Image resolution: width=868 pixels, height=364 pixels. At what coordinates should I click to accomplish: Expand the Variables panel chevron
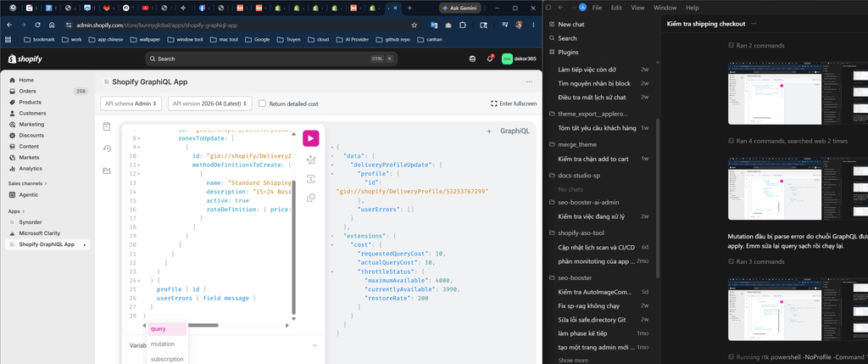(314, 345)
